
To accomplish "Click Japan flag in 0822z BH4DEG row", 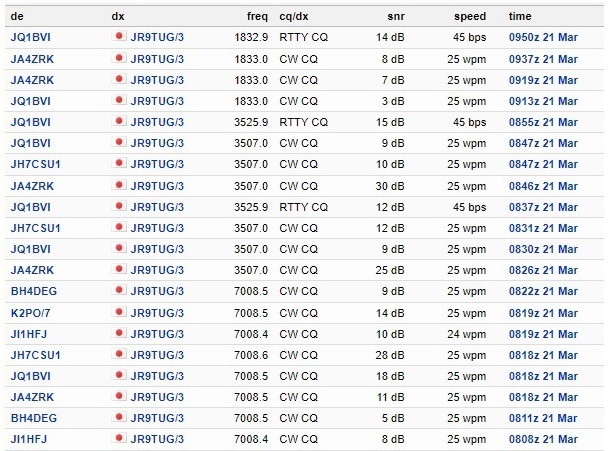I will [119, 290].
